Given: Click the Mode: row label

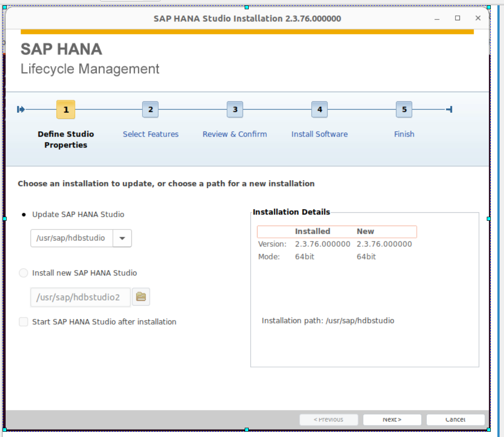Looking at the screenshot, I should [269, 257].
